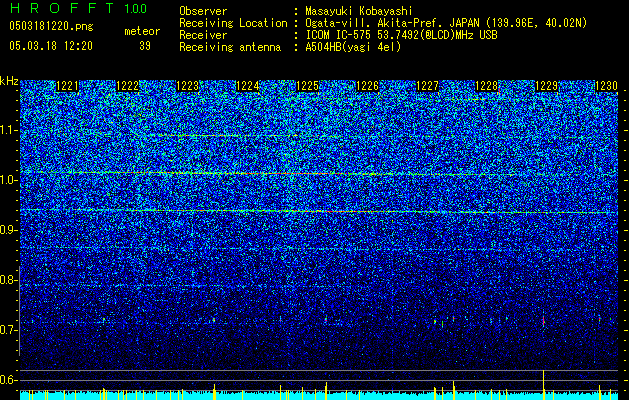Select observer name Masayuki Kobayashi

[x=359, y=11]
